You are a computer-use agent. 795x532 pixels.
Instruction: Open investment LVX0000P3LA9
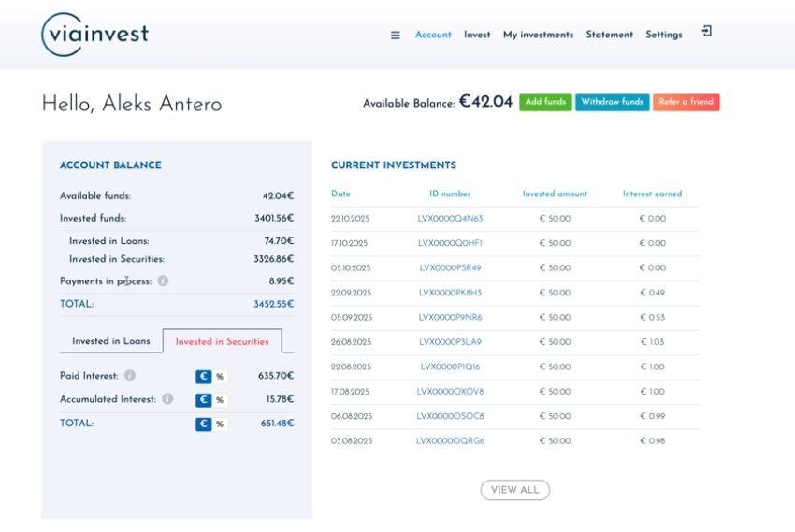pyautogui.click(x=450, y=342)
